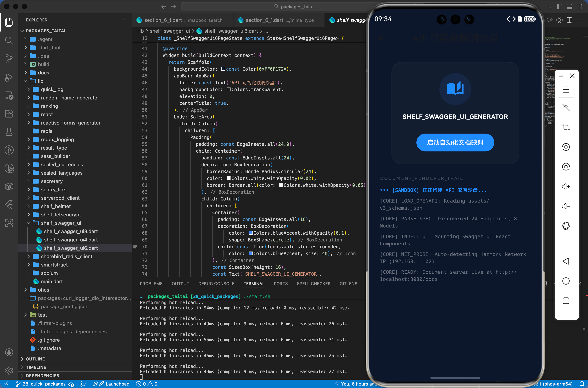Screen dimensions: 588x388
Task: Click emulator screenshot crop icon
Action: (x=566, y=127)
